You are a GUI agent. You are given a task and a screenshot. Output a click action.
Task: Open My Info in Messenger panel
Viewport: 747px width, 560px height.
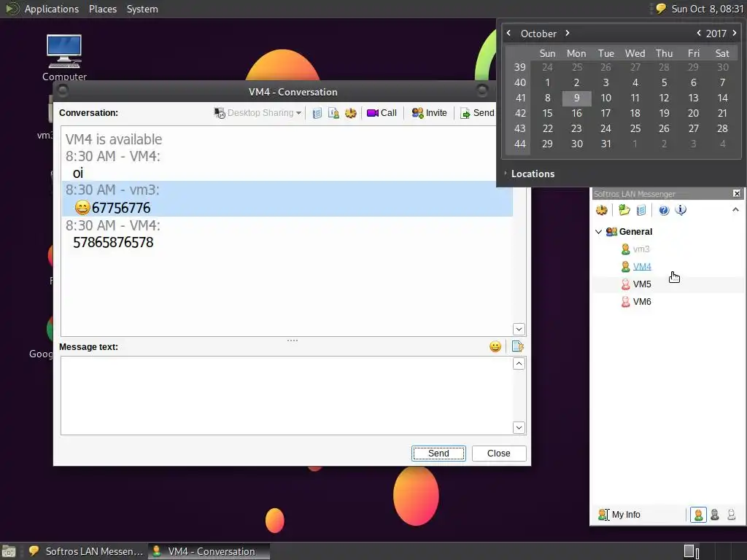pos(619,514)
